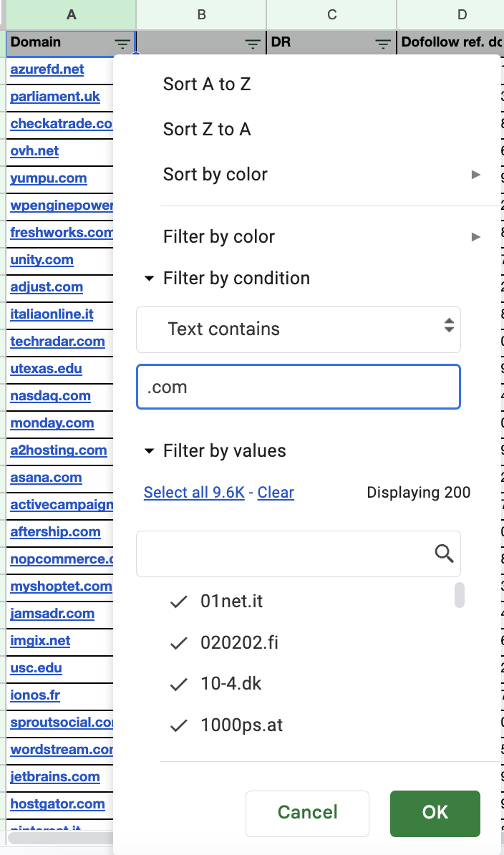Open myshoptet.com link
Viewport: 504px width, 855px height.
61,586
